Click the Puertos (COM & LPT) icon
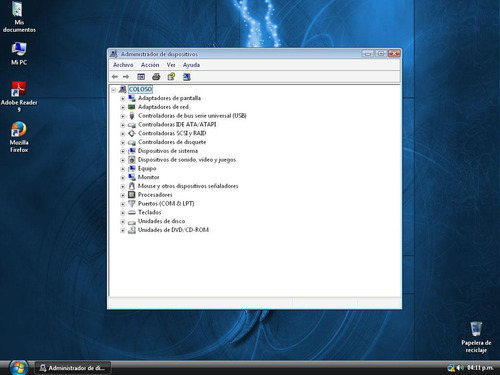 pyautogui.click(x=132, y=203)
